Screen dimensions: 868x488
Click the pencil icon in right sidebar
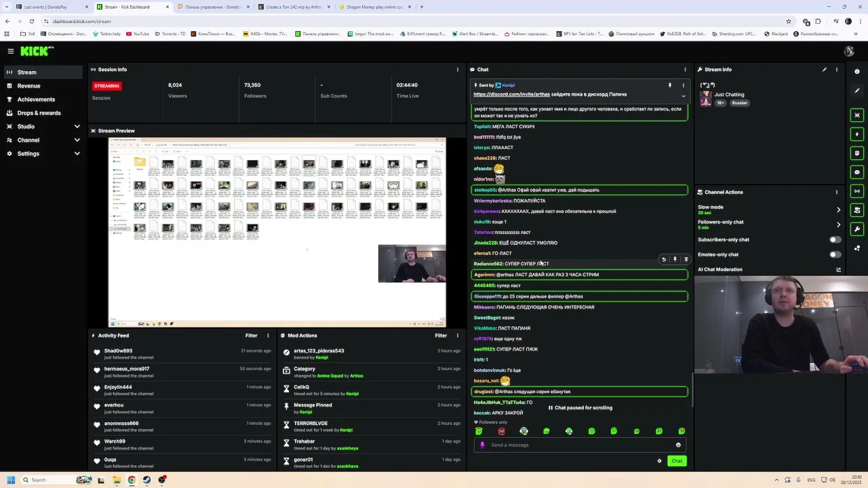click(857, 90)
